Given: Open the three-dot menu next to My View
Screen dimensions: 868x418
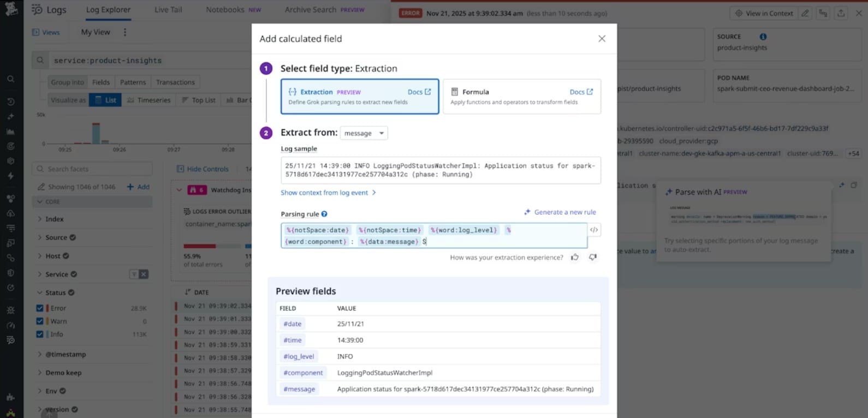Looking at the screenshot, I should pos(125,32).
